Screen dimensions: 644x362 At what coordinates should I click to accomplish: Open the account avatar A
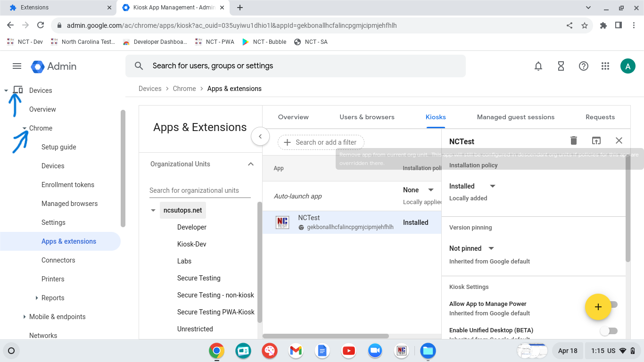coord(628,66)
